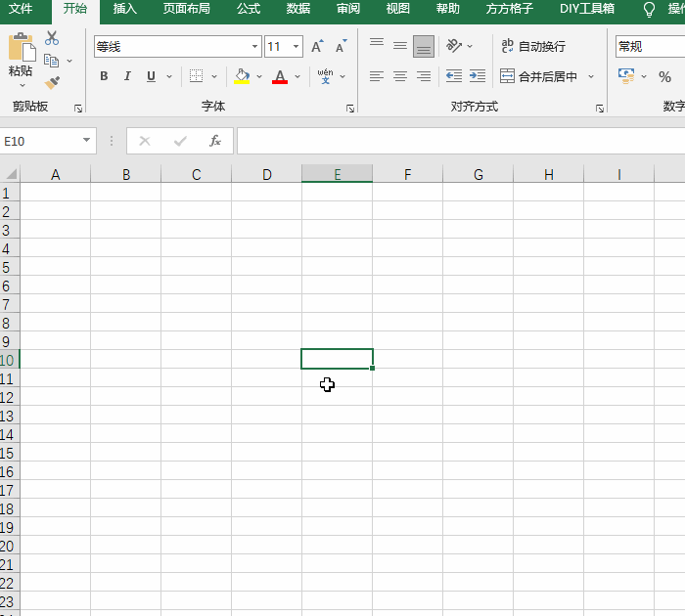Click the Cut scissors icon
This screenshot has width=685, height=616.
[x=52, y=38]
